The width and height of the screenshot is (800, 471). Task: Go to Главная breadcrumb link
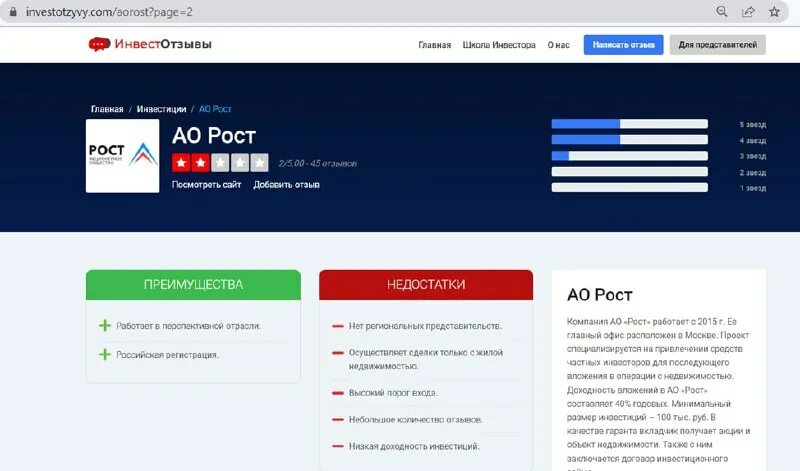(x=107, y=109)
